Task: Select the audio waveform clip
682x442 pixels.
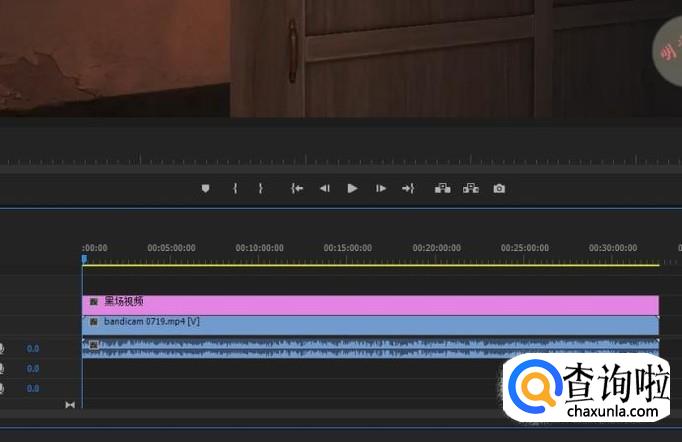Action: (x=371, y=348)
